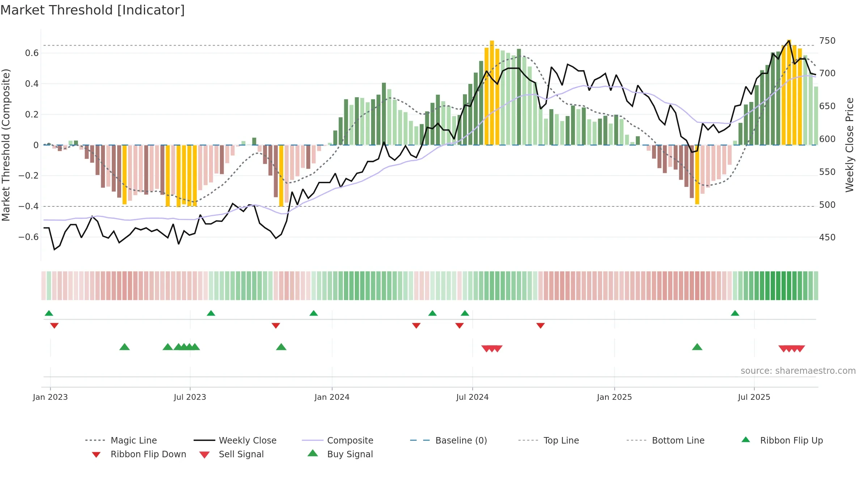The height and width of the screenshot is (488, 868).
Task: Click the 750 tick on the price axis
Action: coord(827,41)
